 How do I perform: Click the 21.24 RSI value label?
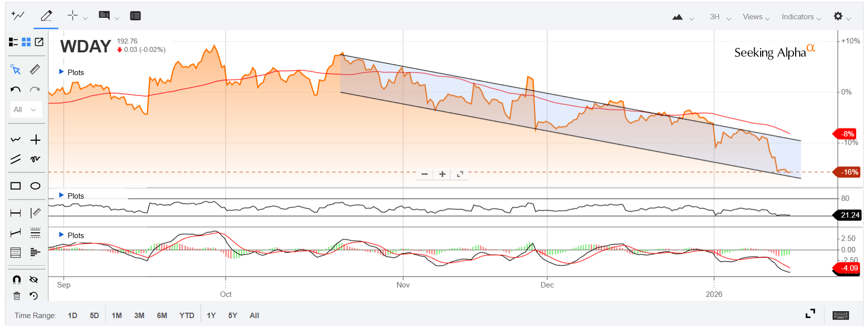tap(848, 215)
